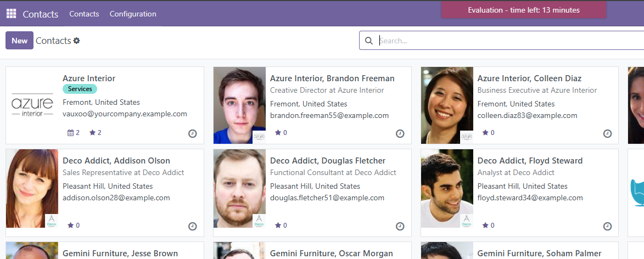
Task: Click email floyd.steward34@example.com
Action: pyautogui.click(x=530, y=198)
